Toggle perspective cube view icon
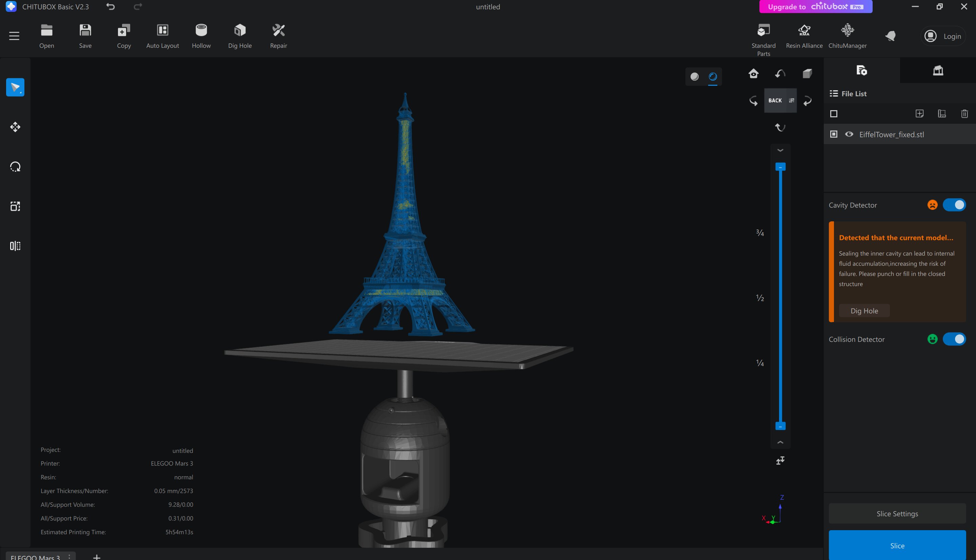 807,74
